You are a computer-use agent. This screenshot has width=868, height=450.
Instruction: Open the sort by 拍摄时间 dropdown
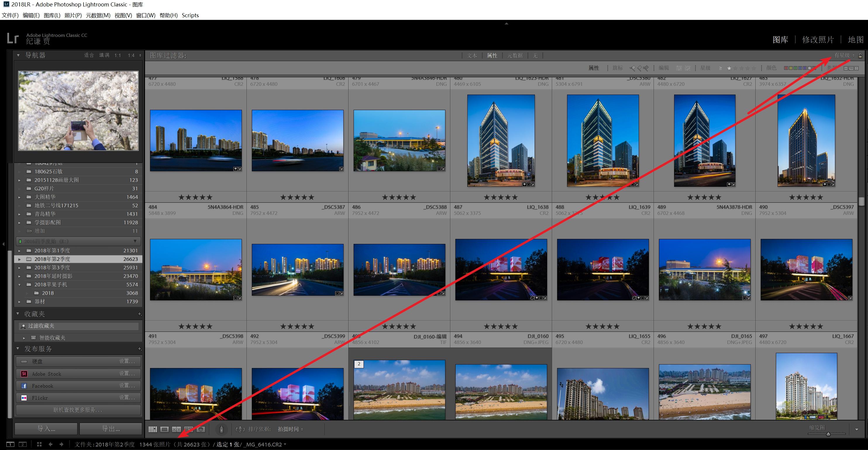pos(290,429)
